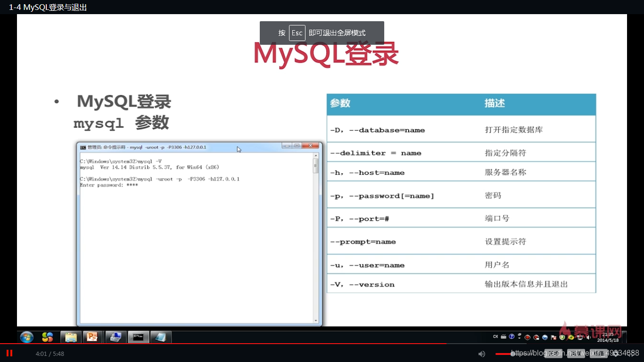The width and height of the screenshot is (644, 362).
Task: Open the blue help question-mark tray icon
Action: (511, 337)
